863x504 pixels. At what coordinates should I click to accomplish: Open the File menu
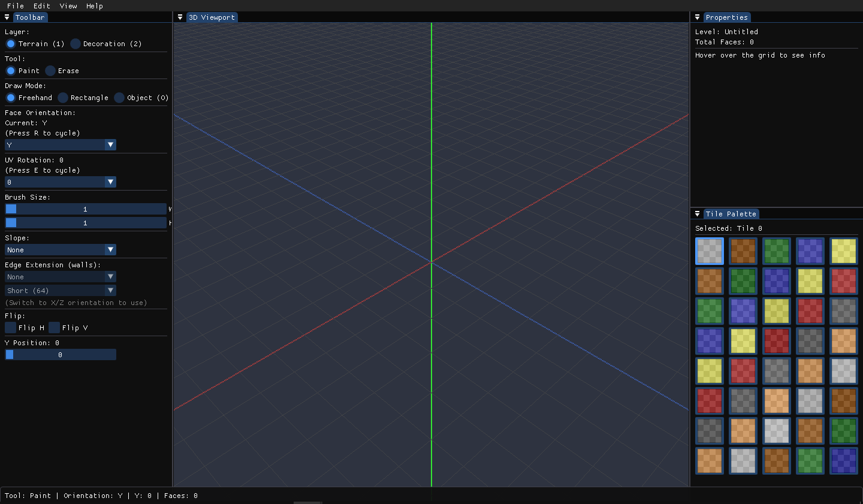[16, 5]
